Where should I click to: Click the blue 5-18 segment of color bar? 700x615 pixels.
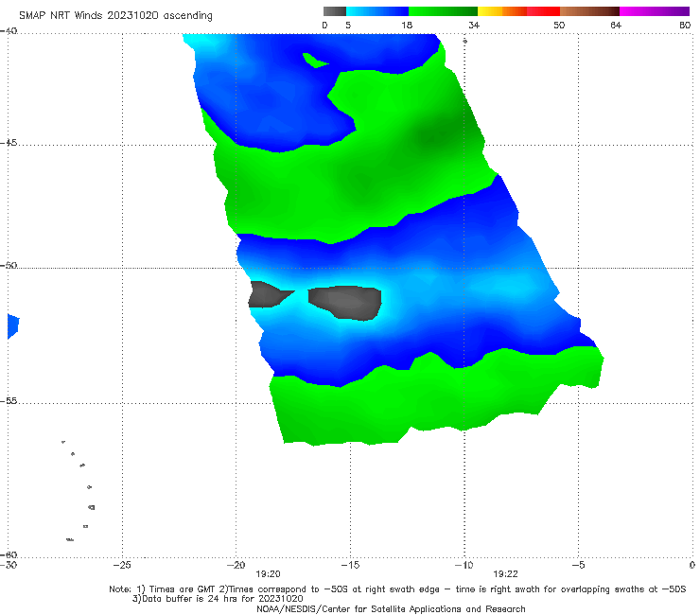tap(377, 11)
